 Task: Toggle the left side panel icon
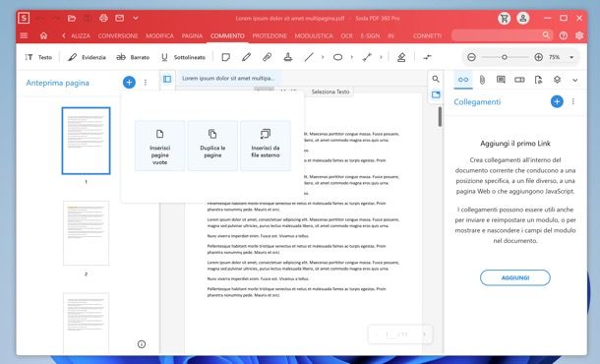[x=167, y=79]
